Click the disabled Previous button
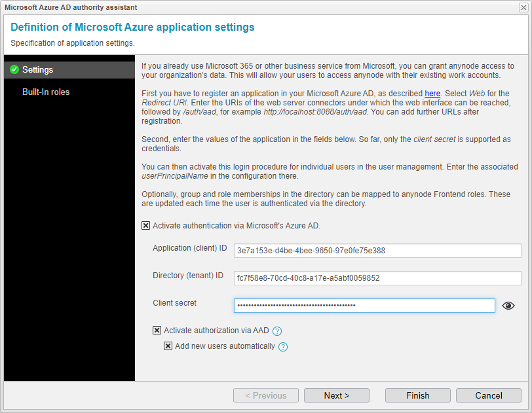Image resolution: width=532 pixels, height=413 pixels. (266, 395)
